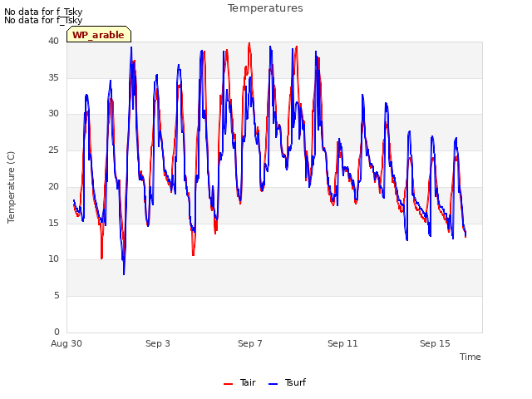Click the 30 y-axis tick label
This screenshot has height=399, width=532.
point(53,114)
